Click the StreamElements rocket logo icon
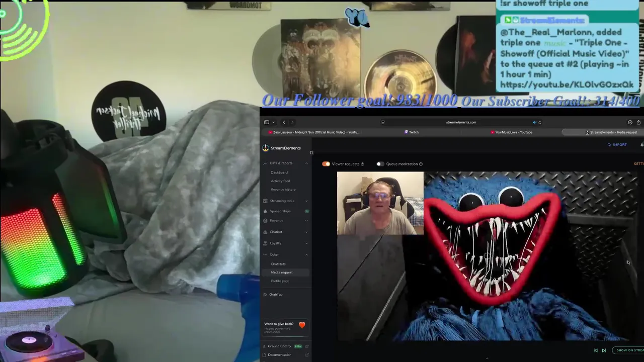Screen dimensions: 644x362 pyautogui.click(x=265, y=148)
